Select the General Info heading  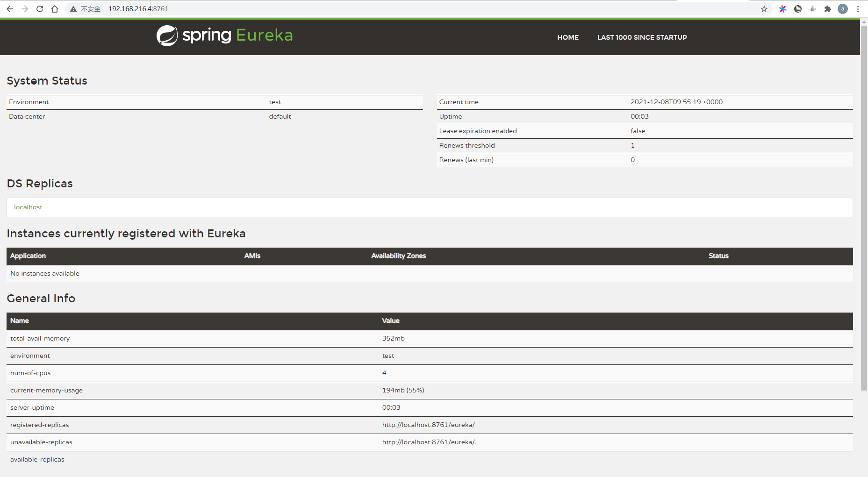point(41,299)
